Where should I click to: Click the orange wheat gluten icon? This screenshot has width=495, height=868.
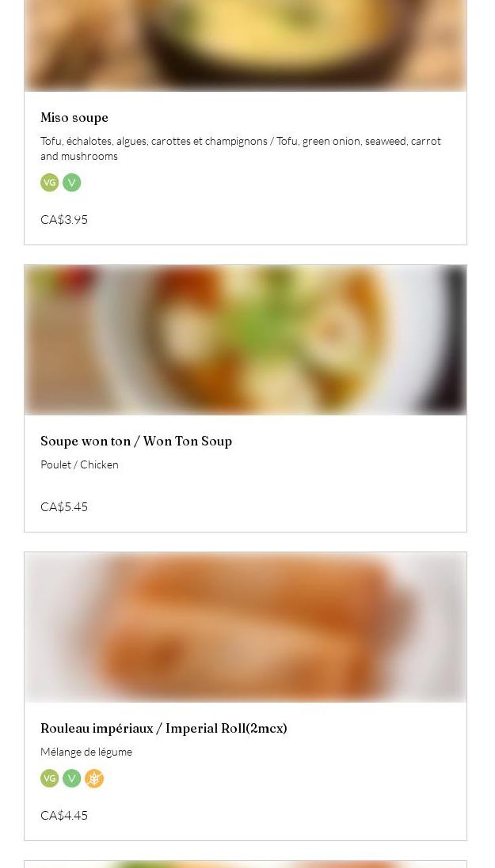click(94, 779)
